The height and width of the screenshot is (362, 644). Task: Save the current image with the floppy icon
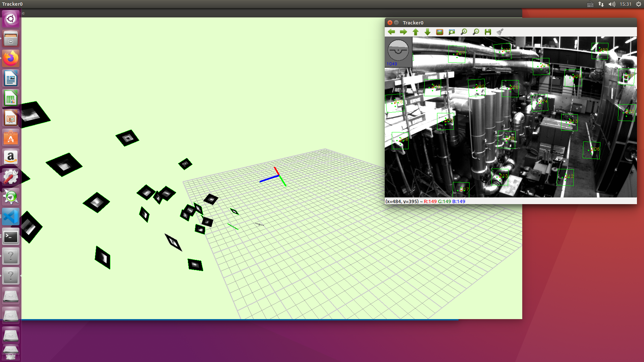click(x=488, y=32)
